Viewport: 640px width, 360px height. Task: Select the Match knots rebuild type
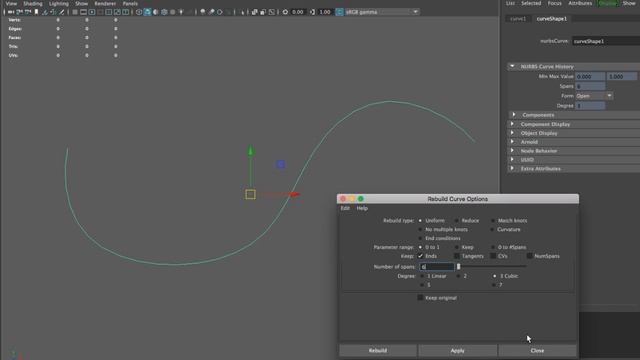493,220
